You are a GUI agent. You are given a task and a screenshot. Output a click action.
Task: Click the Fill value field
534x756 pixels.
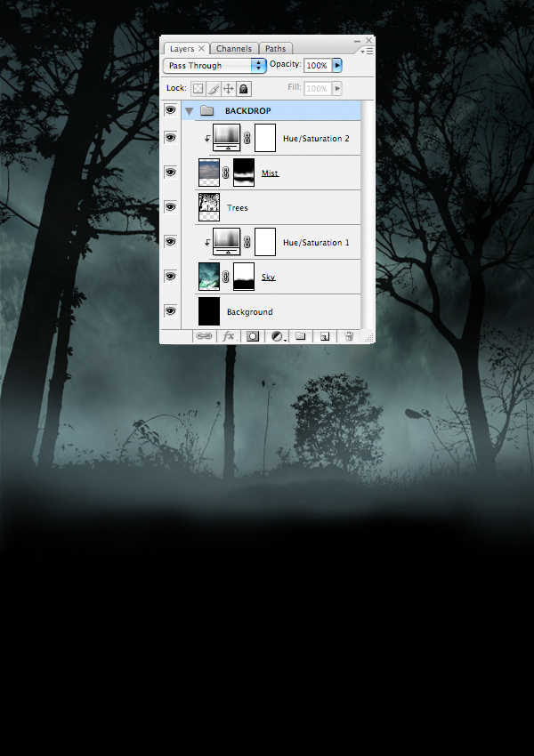click(x=318, y=88)
